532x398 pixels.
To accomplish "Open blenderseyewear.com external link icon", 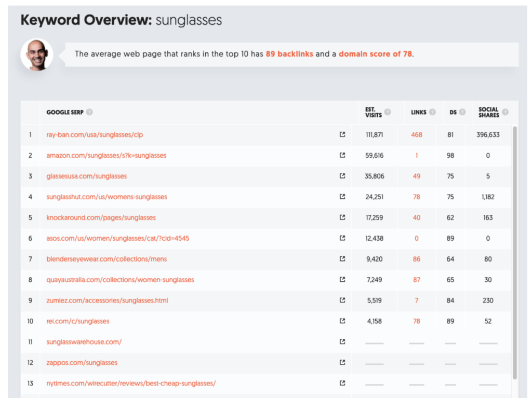I will coord(342,259).
